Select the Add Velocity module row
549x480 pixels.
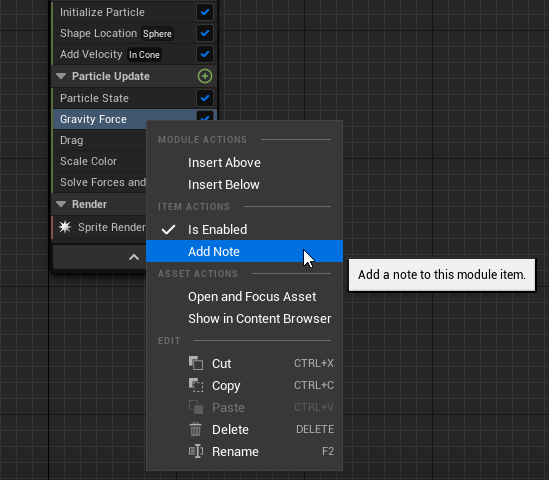pos(134,54)
